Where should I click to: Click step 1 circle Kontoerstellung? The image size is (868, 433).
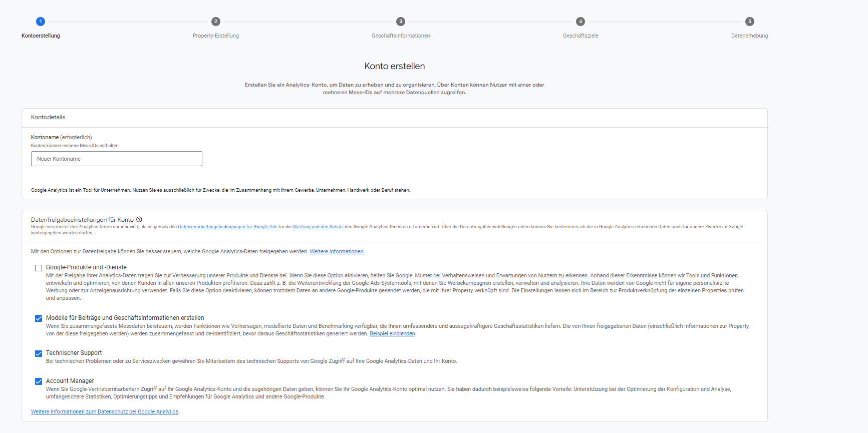[41, 22]
